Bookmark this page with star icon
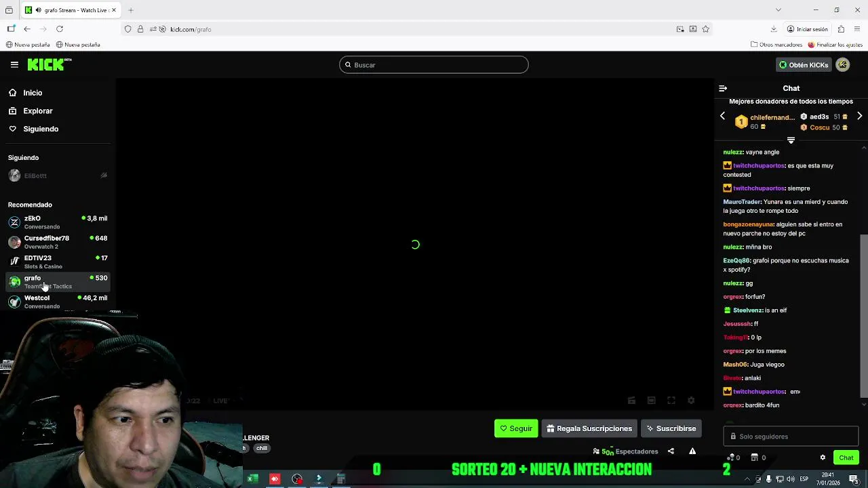The image size is (868, 488). (705, 29)
